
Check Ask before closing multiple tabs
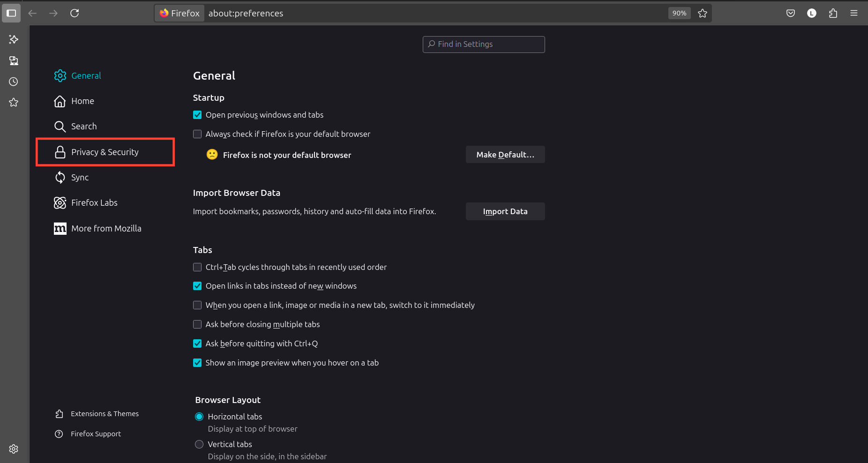tap(197, 324)
